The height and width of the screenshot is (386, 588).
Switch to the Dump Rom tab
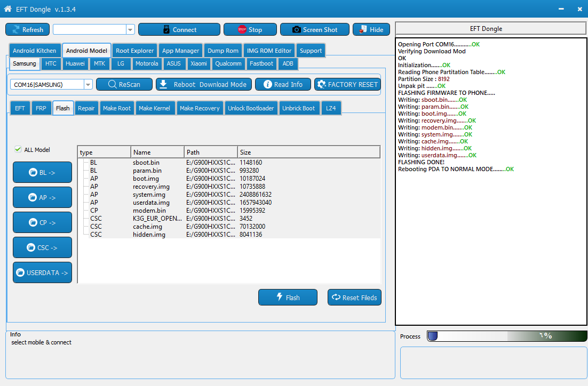(x=223, y=51)
